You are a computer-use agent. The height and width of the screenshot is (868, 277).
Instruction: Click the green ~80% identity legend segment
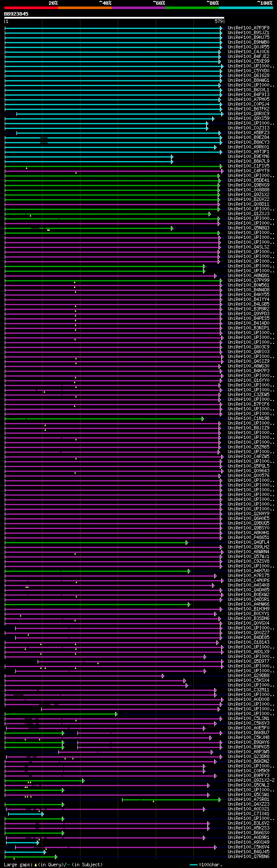pos(192,8)
